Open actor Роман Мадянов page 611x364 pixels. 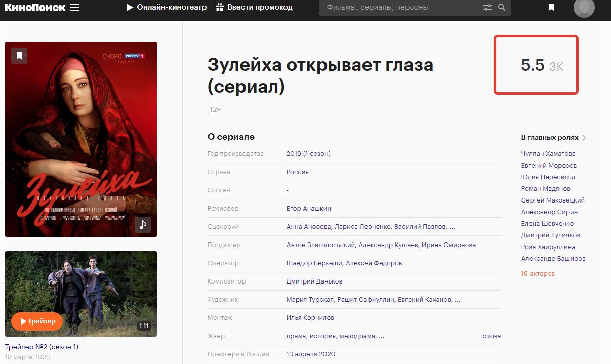click(546, 188)
